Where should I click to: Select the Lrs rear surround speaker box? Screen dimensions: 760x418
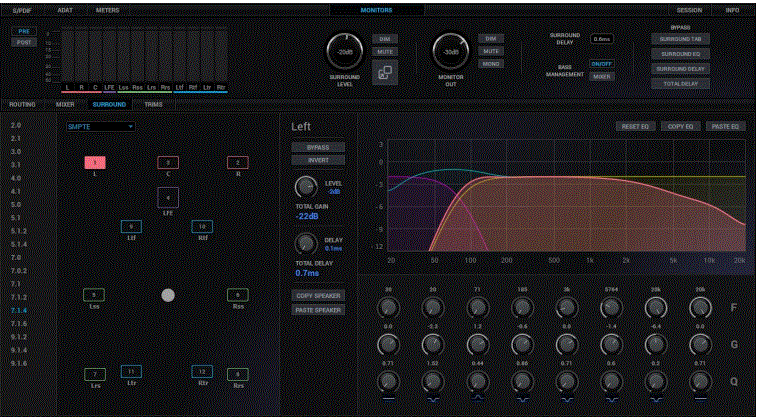[x=95, y=374]
